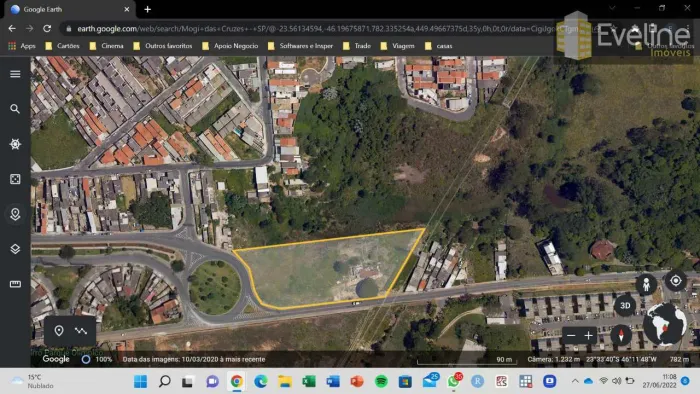The image size is (700, 394).
Task: Click the 100% loading indicator
Action: pos(97,359)
